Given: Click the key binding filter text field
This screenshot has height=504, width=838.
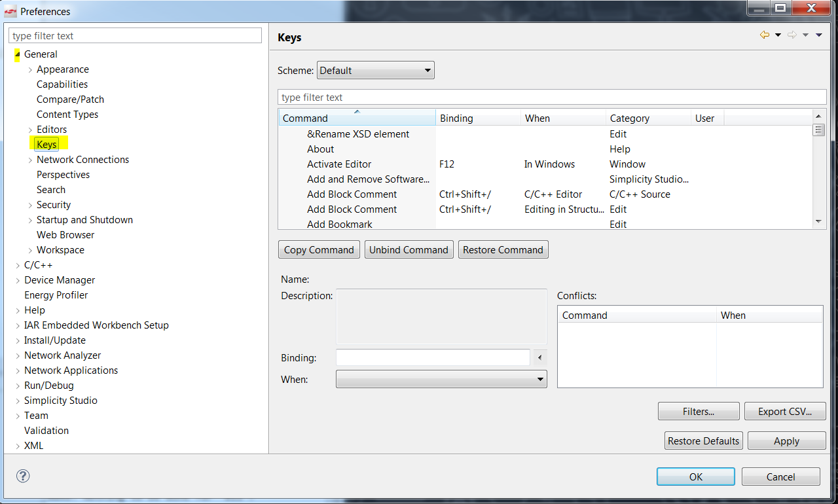Looking at the screenshot, I should coord(551,96).
